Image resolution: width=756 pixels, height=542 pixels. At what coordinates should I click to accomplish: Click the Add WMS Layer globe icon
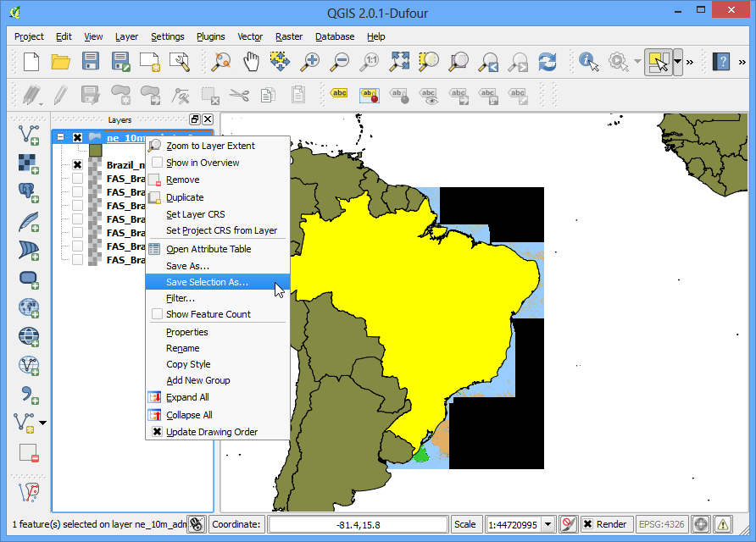click(x=29, y=307)
